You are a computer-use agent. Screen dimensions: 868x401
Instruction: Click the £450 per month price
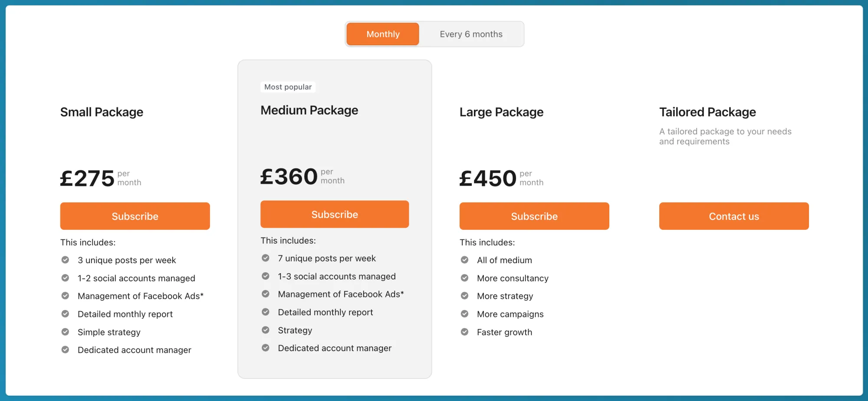pyautogui.click(x=488, y=178)
